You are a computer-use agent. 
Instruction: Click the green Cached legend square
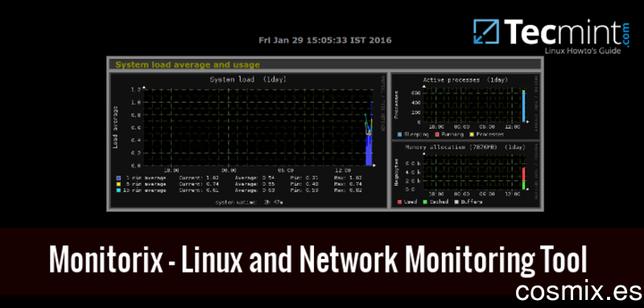[426, 202]
